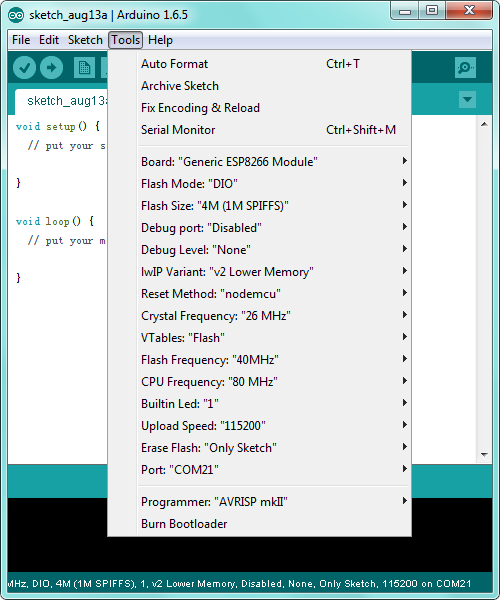Expand Reset Method "nodemcu" submenu
Viewport: 500px width, 600px height.
point(259,293)
